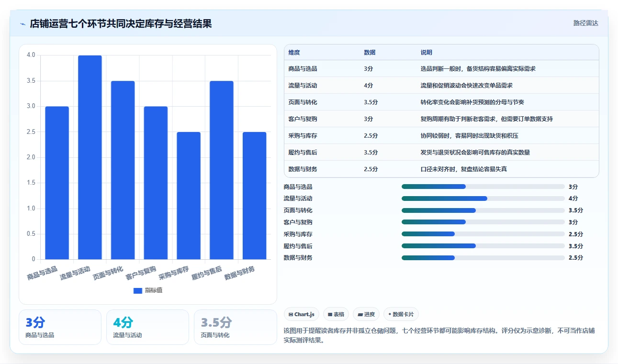Viewport: 618px width, 364px height.
Task: Click the lightning icon beside the dashboard title
Action: point(22,24)
